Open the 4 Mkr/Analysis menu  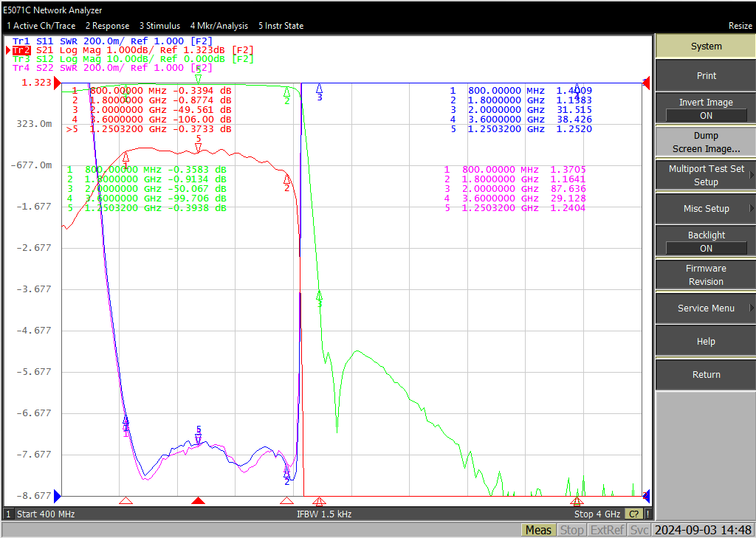pos(219,26)
